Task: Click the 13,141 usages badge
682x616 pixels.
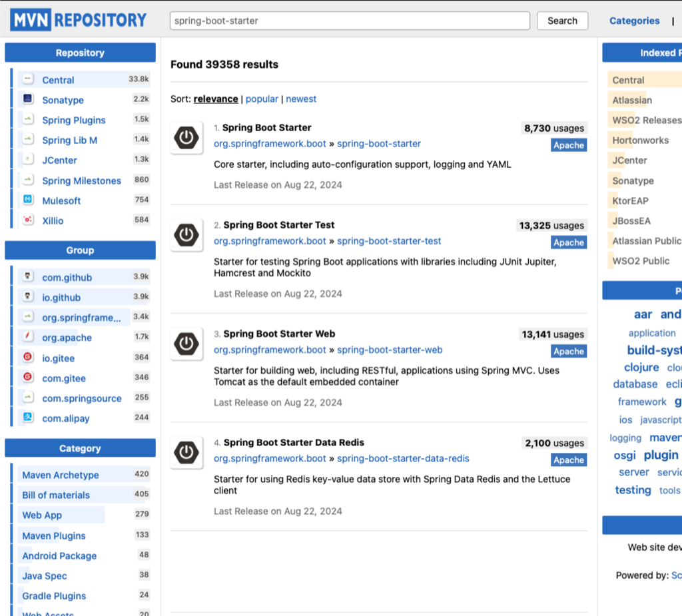Action: [553, 334]
